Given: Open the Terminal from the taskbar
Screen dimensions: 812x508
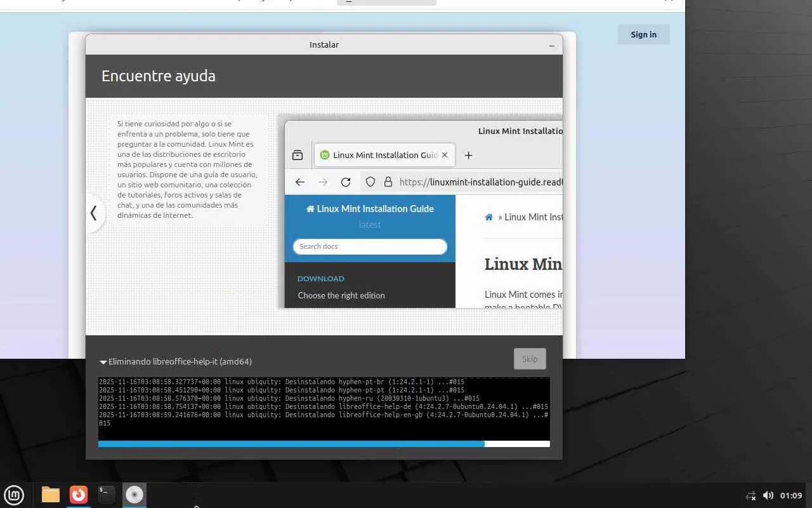Looking at the screenshot, I should [107, 495].
